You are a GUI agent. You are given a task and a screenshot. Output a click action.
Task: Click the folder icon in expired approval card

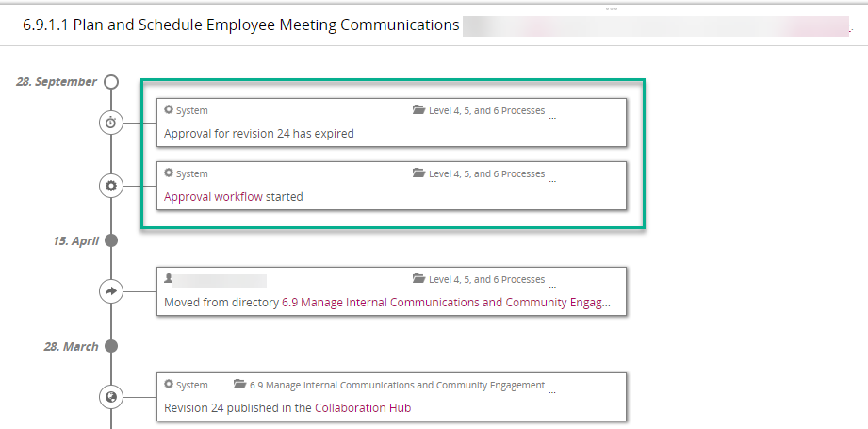coord(419,110)
